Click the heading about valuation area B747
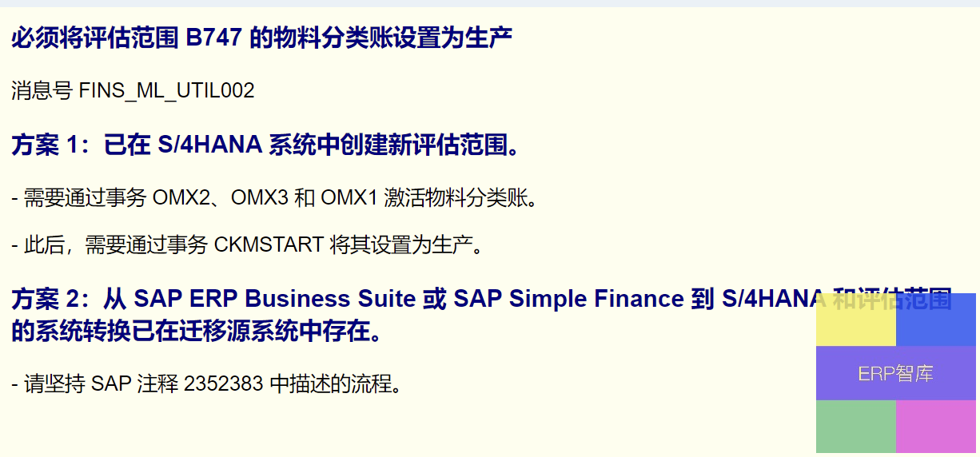This screenshot has width=980, height=457. tap(262, 37)
